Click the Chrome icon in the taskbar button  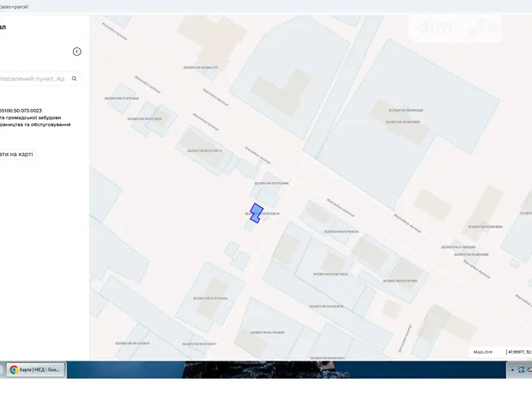(14, 369)
